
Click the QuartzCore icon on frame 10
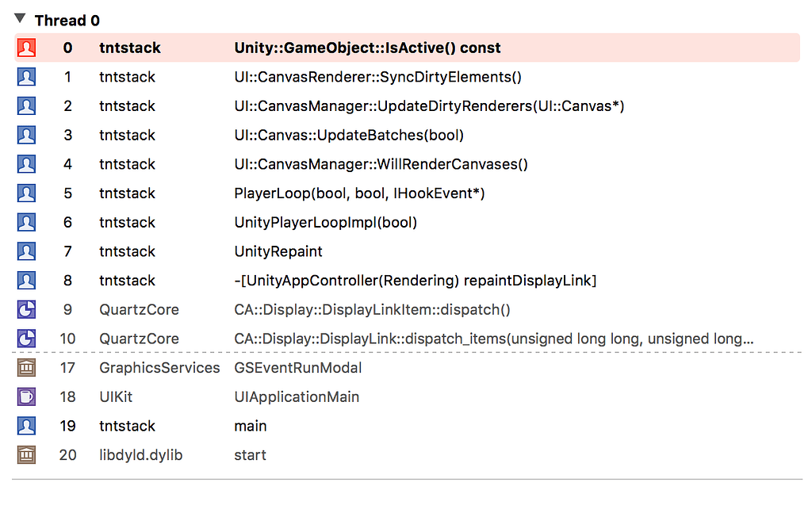click(x=26, y=339)
